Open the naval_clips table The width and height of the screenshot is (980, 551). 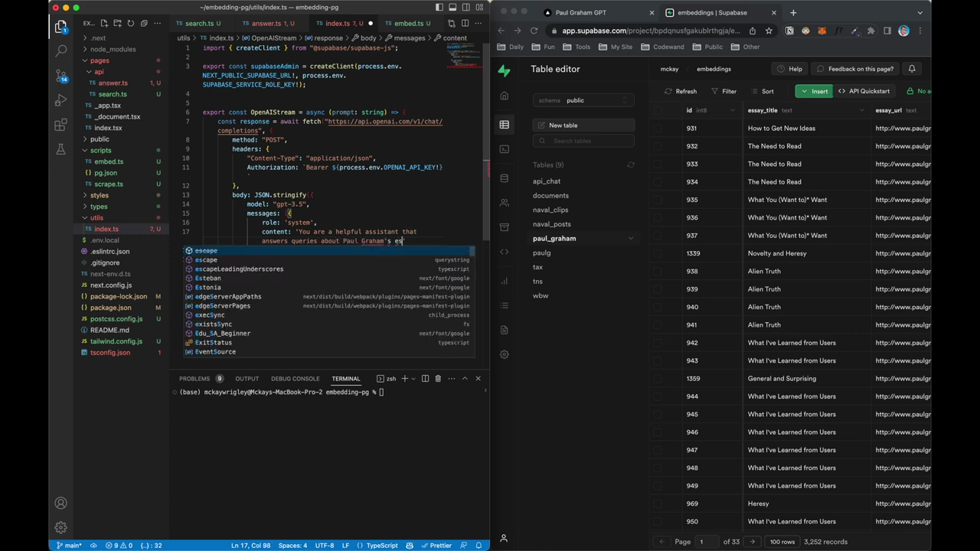click(550, 210)
